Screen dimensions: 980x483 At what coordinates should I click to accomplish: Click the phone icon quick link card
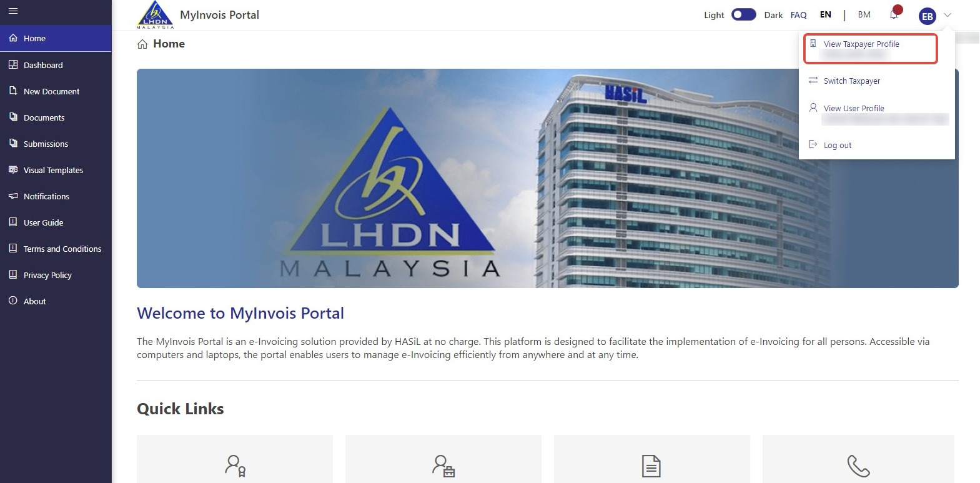[858, 459]
